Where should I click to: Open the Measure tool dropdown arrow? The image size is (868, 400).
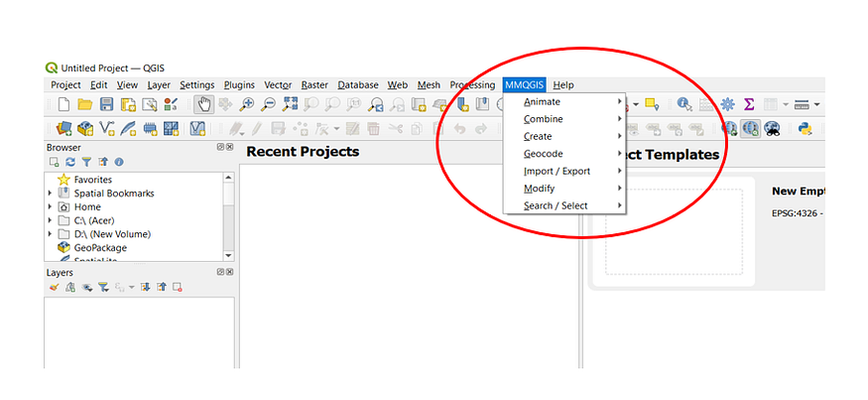(x=816, y=104)
